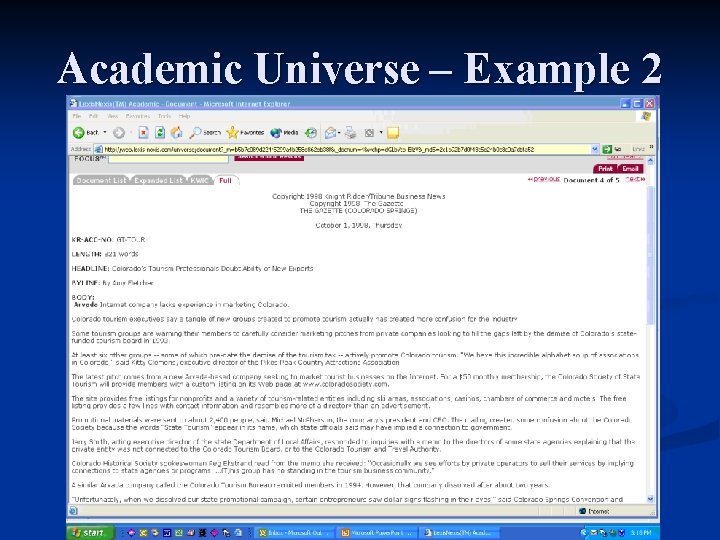The image size is (720, 540).
Task: Click the date line October 1, 1998
Action: tap(359, 225)
